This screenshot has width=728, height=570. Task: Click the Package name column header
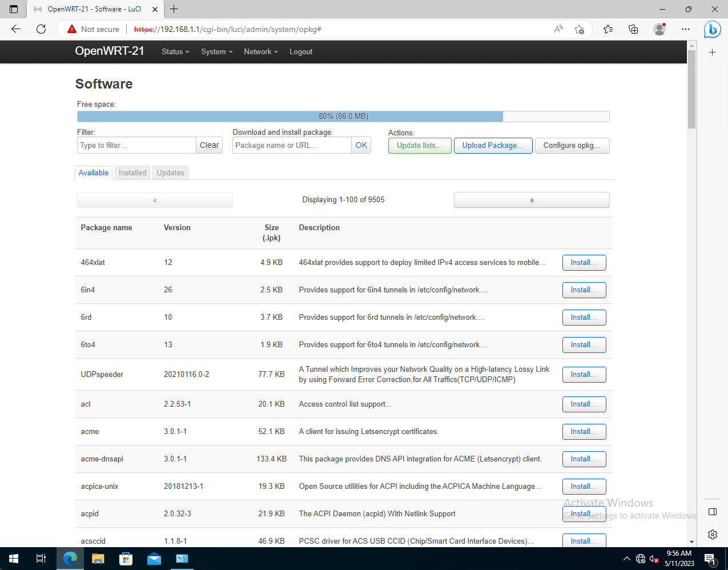click(x=106, y=227)
